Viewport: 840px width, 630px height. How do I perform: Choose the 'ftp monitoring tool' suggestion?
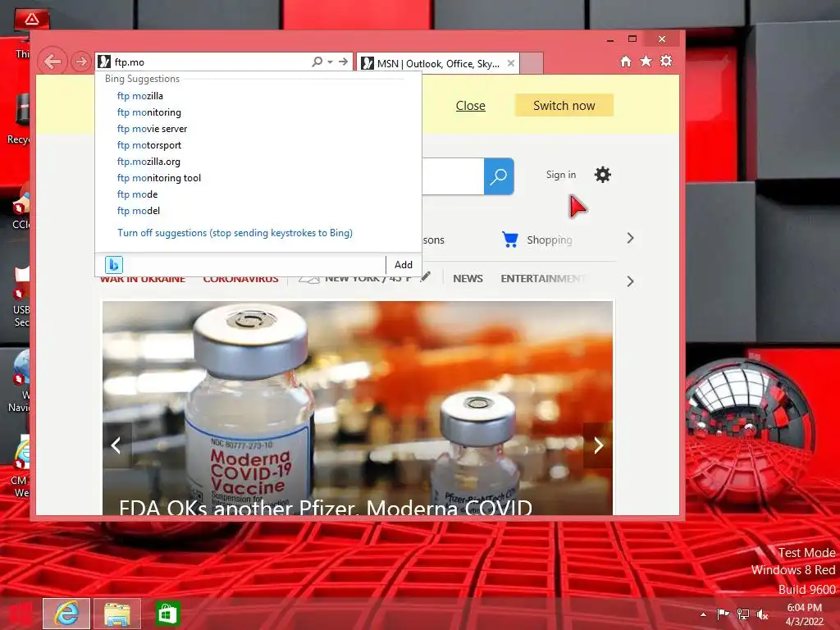coord(159,178)
